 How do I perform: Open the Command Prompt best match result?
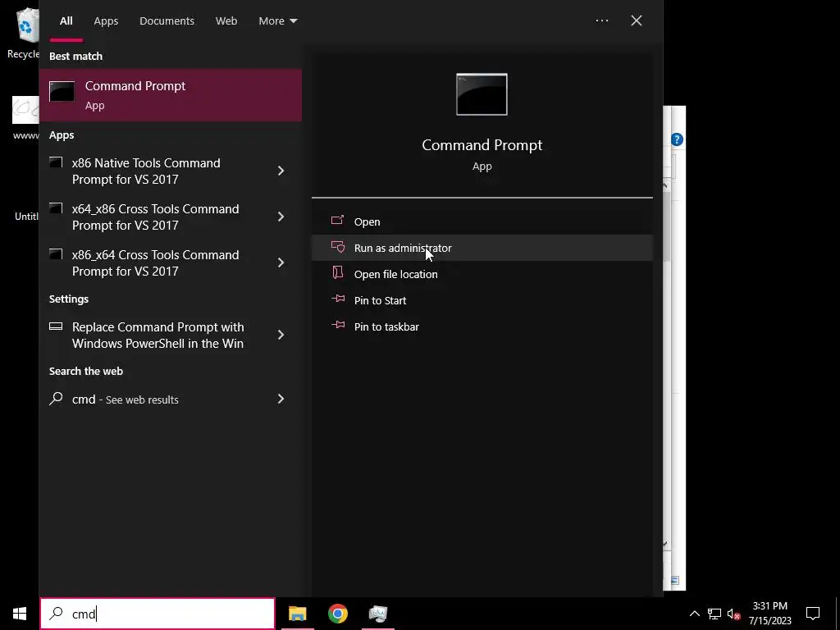tap(171, 95)
